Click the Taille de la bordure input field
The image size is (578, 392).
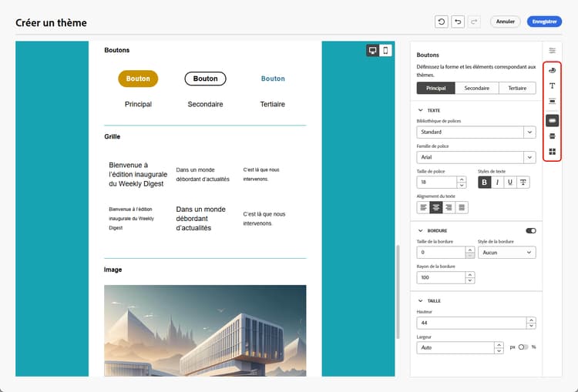[x=442, y=253]
